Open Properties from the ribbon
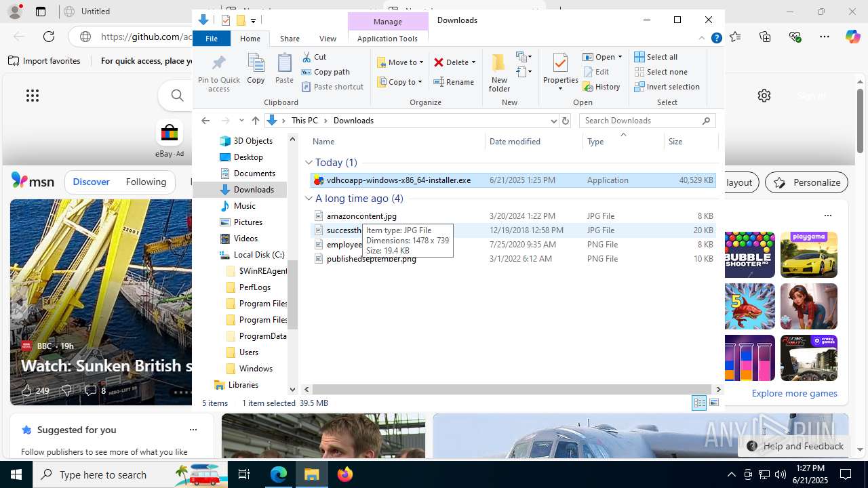The height and width of the screenshot is (488, 868). pyautogui.click(x=560, y=73)
